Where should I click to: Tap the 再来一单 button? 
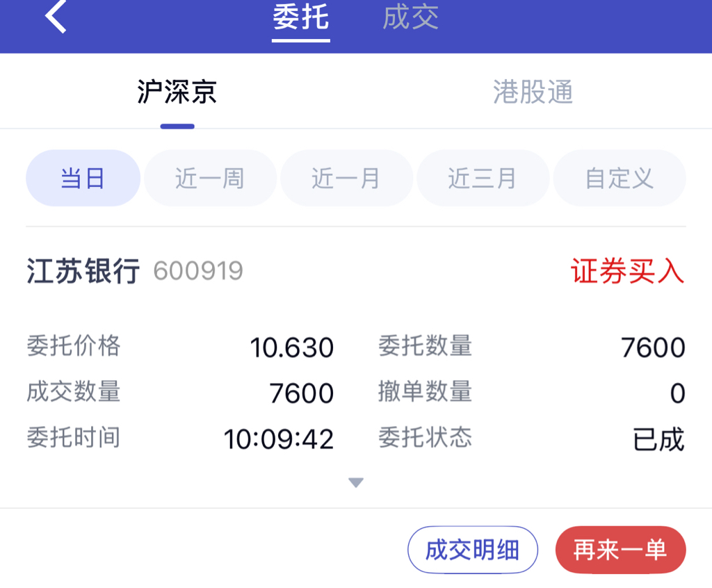click(x=621, y=550)
